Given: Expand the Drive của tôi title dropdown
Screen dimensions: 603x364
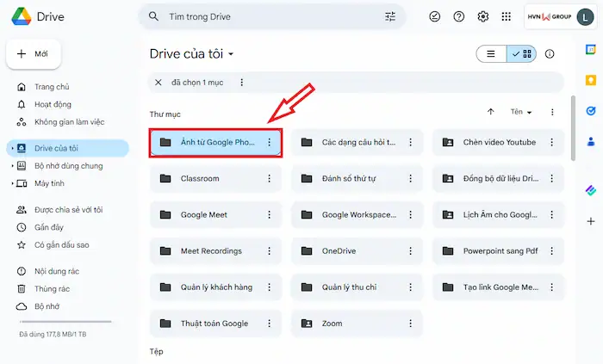Looking at the screenshot, I should (231, 54).
